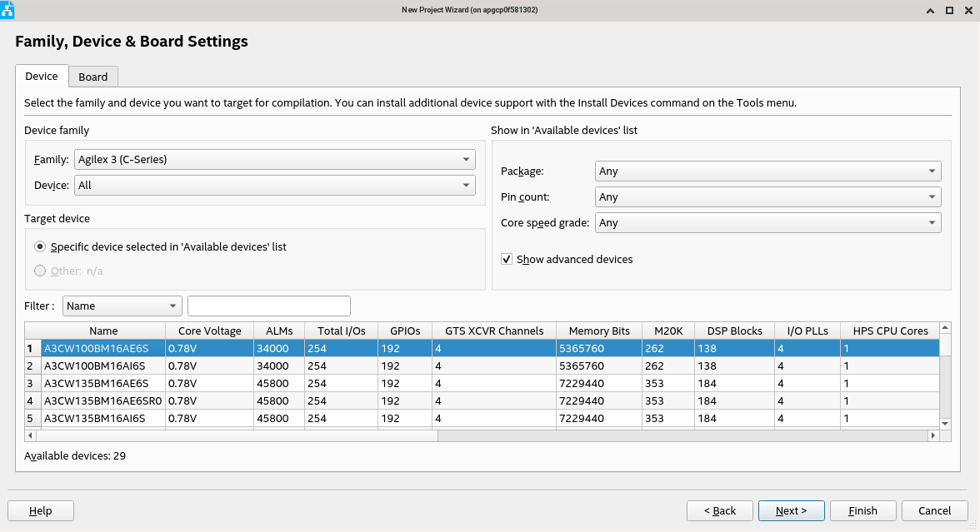Screen dimensions: 980x532
Task: Select device A3CW135BM16AE6S row
Action: pos(96,383)
